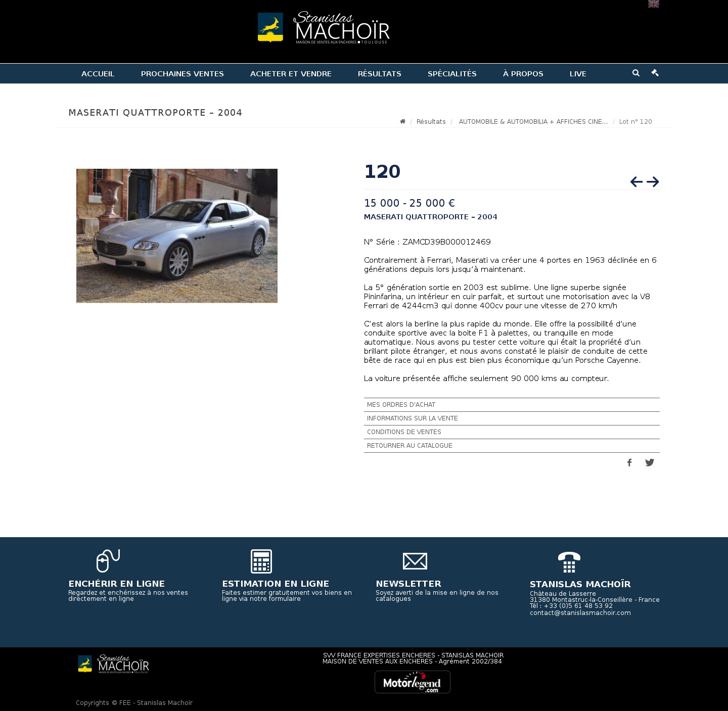728x711 pixels.
Task: Open the Live menu item
Action: (x=578, y=74)
